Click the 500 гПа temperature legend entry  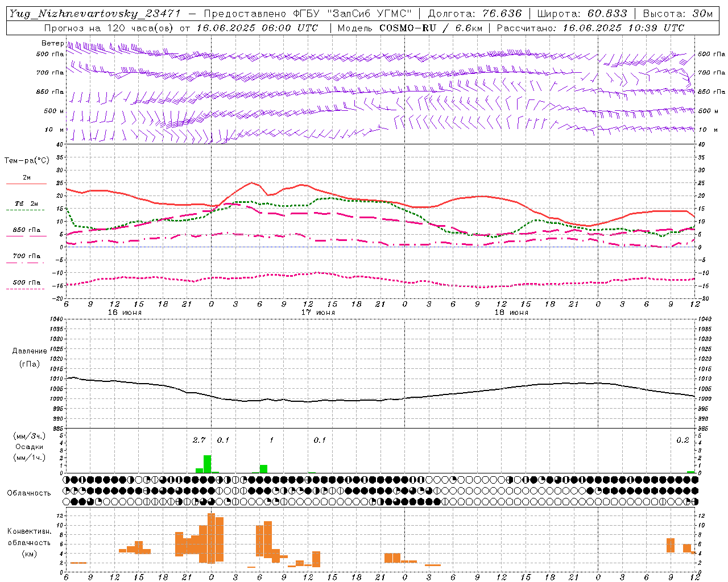tap(27, 282)
